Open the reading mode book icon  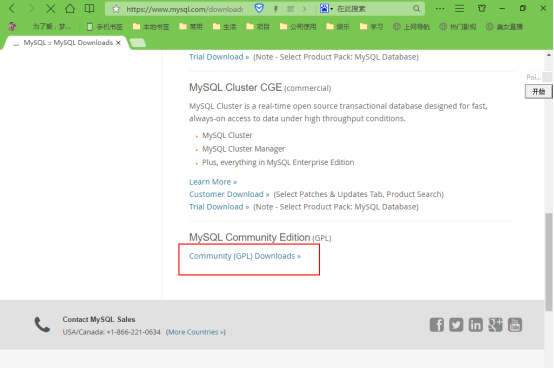coord(89,8)
